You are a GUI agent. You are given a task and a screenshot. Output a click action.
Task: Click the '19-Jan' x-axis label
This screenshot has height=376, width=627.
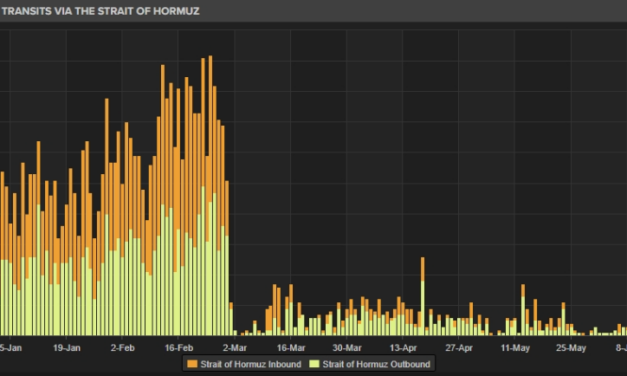(66, 348)
